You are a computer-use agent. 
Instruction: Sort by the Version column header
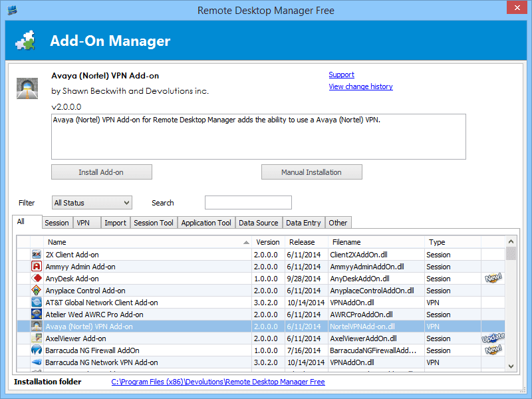coord(268,242)
